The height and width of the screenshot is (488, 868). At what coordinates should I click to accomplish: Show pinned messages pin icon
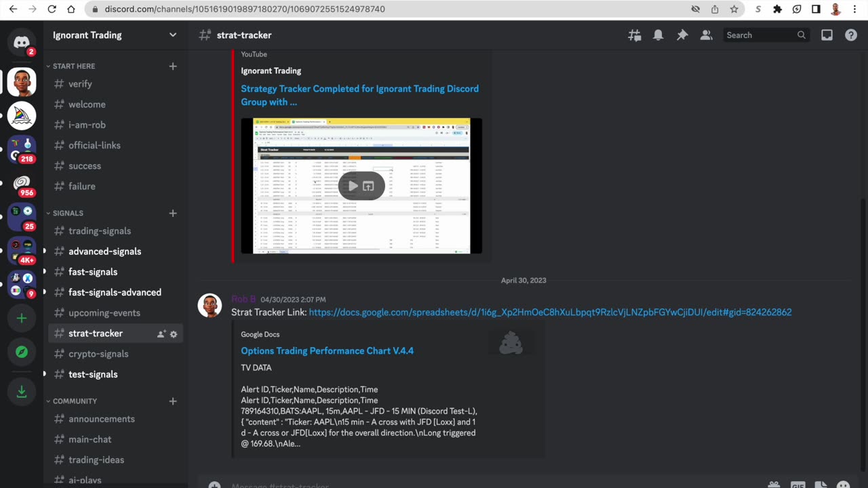coord(682,35)
